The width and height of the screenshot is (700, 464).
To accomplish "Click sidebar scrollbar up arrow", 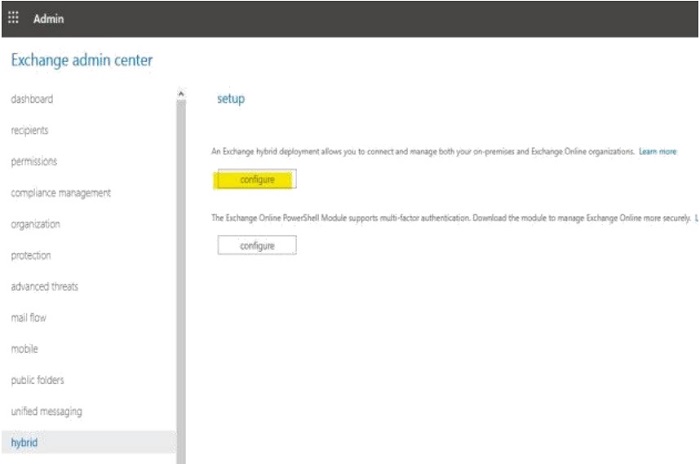I will click(x=181, y=94).
